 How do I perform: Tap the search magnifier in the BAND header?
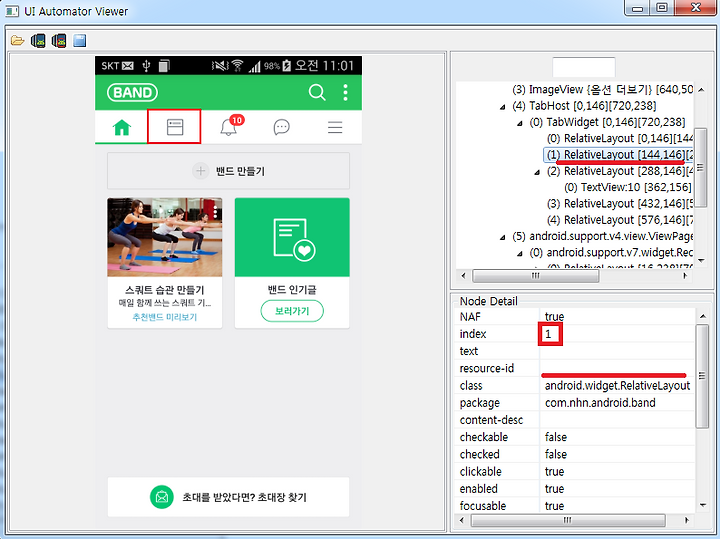pyautogui.click(x=317, y=92)
